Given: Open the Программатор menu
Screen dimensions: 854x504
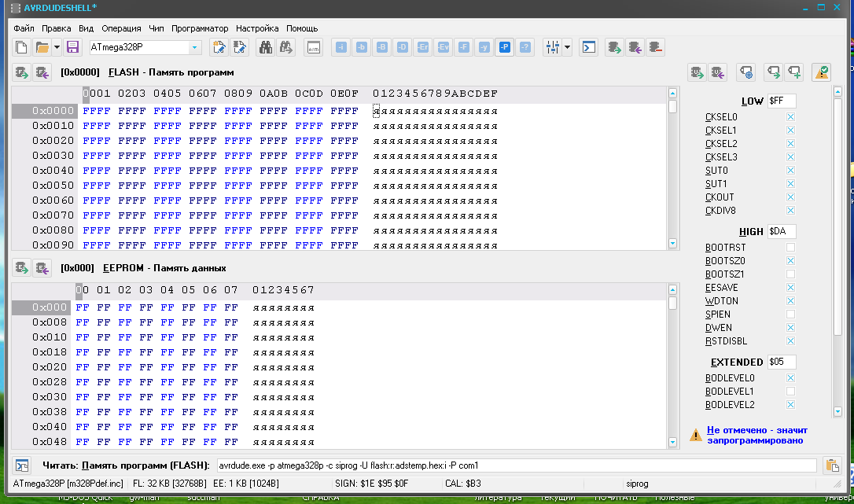Looking at the screenshot, I should coord(200,28).
